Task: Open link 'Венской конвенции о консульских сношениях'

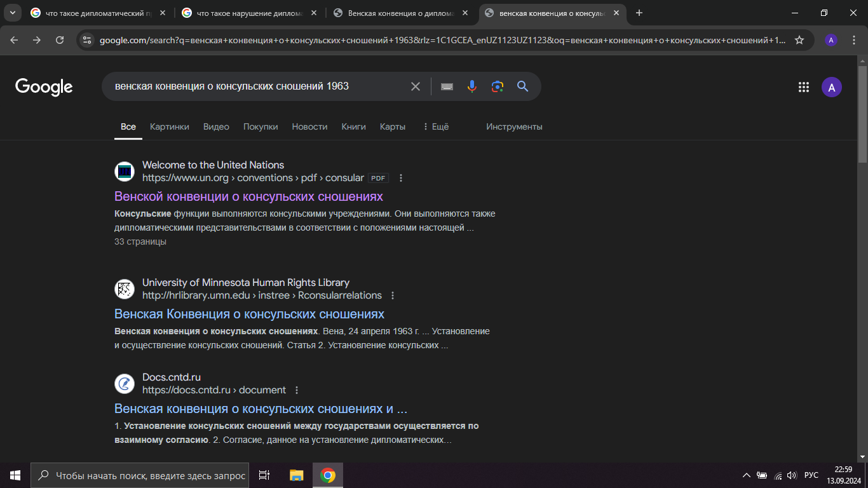Action: click(x=248, y=196)
